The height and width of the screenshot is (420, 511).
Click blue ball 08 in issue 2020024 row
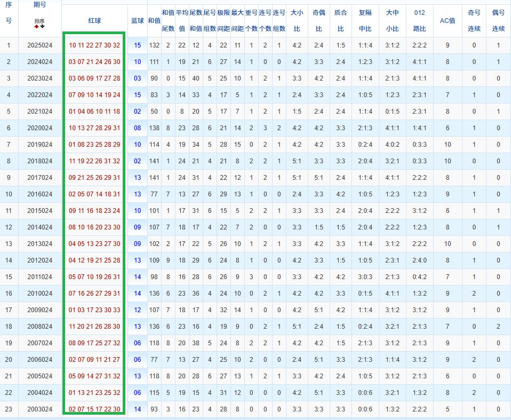(138, 128)
